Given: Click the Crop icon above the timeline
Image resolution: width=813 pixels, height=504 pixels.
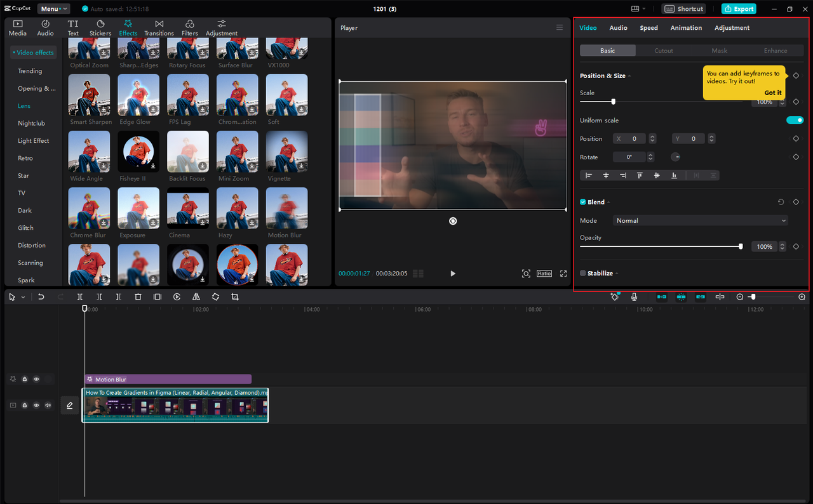Looking at the screenshot, I should tap(234, 296).
